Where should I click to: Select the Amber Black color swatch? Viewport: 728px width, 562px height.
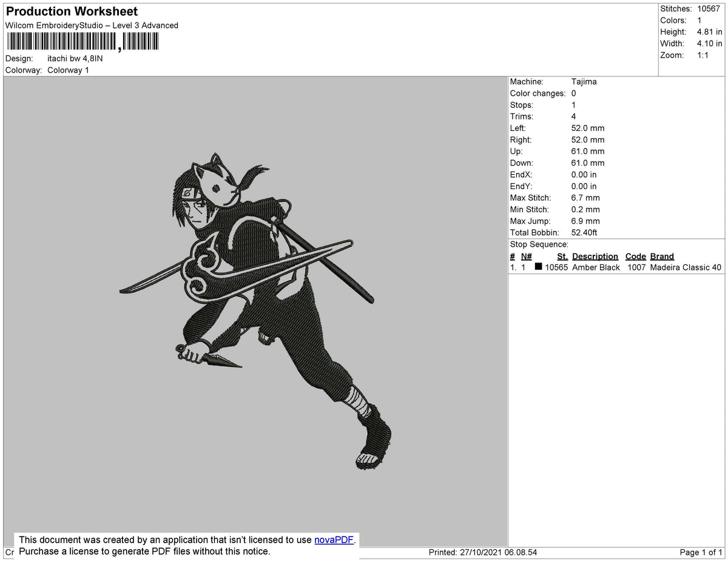[538, 267]
